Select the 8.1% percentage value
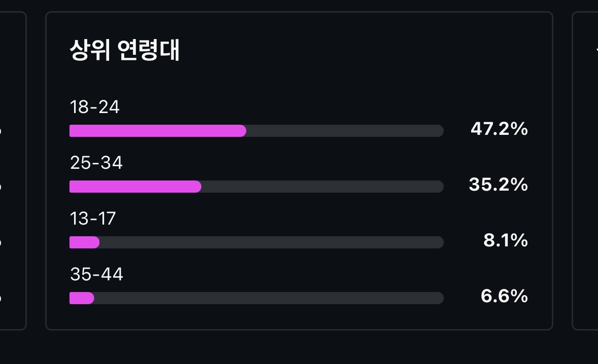Viewport: 598px width, 364px height. coord(505,241)
